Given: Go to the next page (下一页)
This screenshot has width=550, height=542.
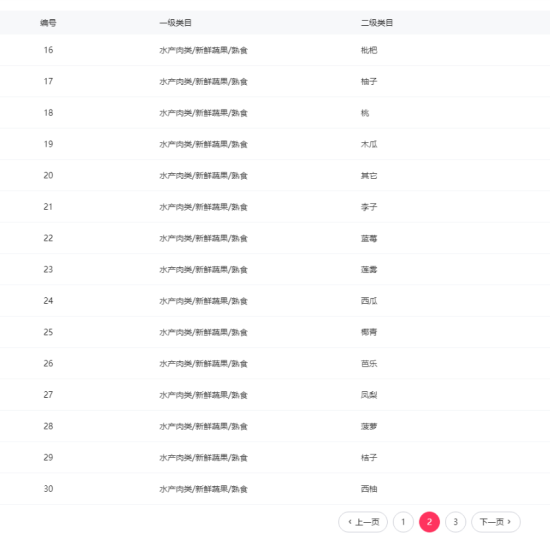Looking at the screenshot, I should 496,522.
